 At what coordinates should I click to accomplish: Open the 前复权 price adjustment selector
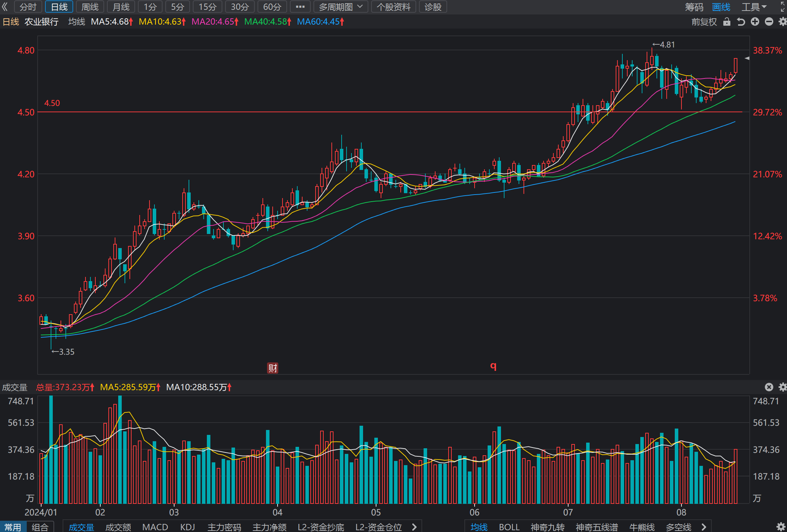tap(704, 22)
